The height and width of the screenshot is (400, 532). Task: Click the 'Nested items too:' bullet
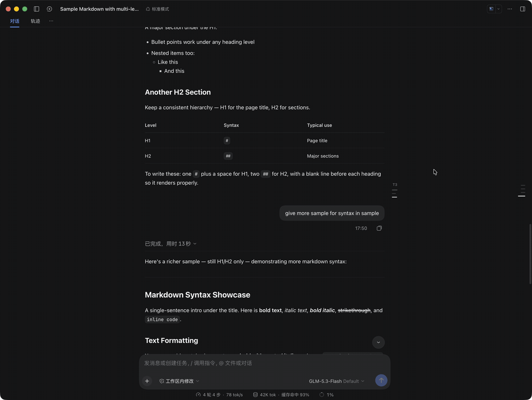(173, 53)
